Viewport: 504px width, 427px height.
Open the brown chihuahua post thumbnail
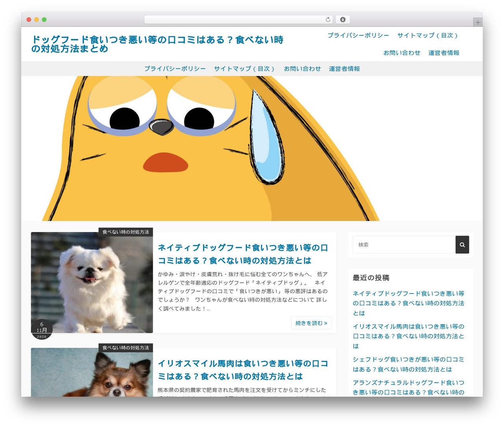[x=92, y=372]
